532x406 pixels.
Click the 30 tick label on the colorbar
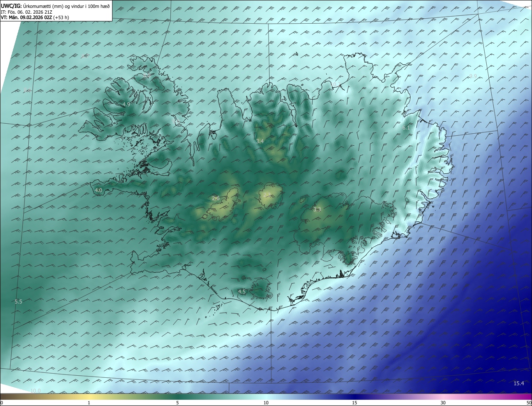tap(443, 403)
